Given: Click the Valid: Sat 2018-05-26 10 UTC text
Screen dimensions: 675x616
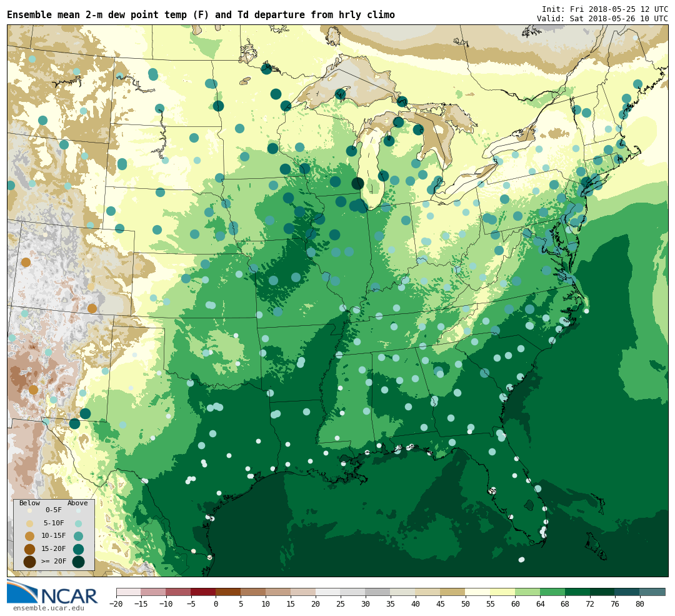Looking at the screenshot, I should click(x=602, y=19).
